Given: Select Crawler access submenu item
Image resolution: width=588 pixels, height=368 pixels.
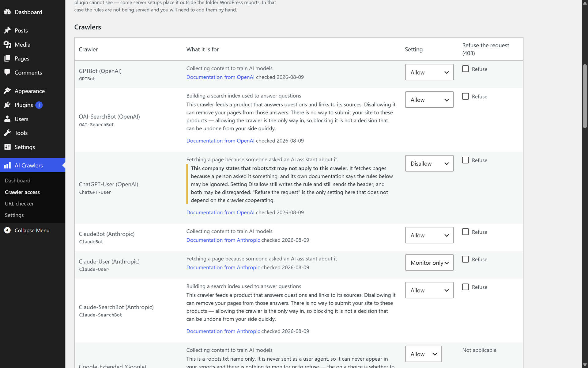Looking at the screenshot, I should tap(22, 192).
